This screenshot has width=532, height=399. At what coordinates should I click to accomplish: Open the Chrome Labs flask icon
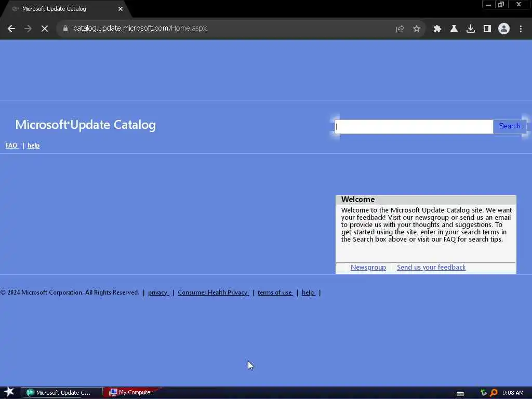[454, 29]
